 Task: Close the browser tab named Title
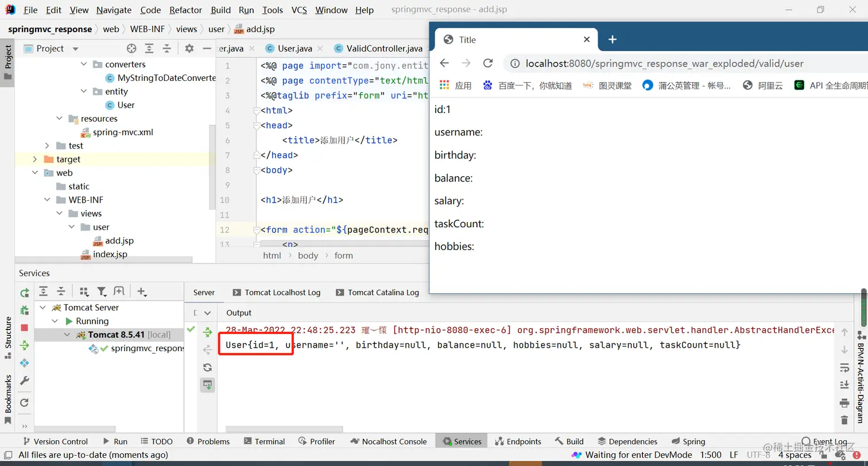[x=587, y=40]
